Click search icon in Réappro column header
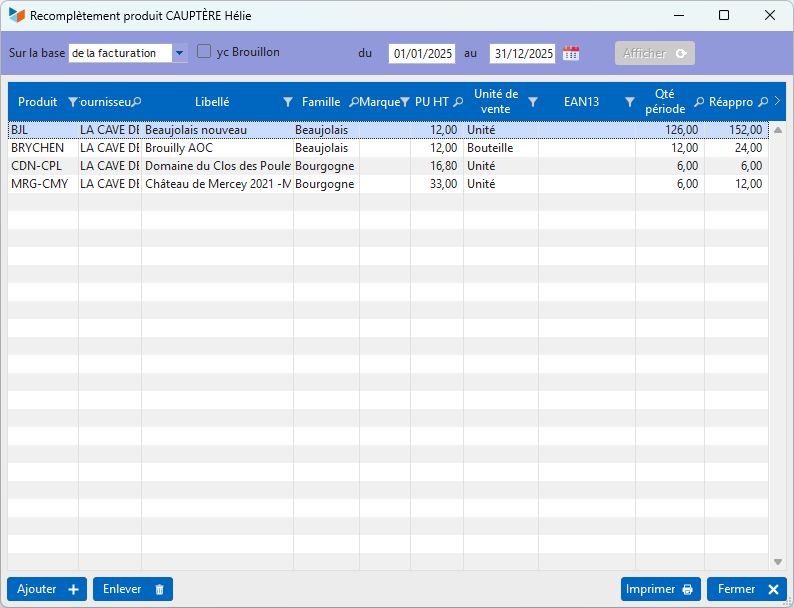The width and height of the screenshot is (794, 608). tap(763, 102)
